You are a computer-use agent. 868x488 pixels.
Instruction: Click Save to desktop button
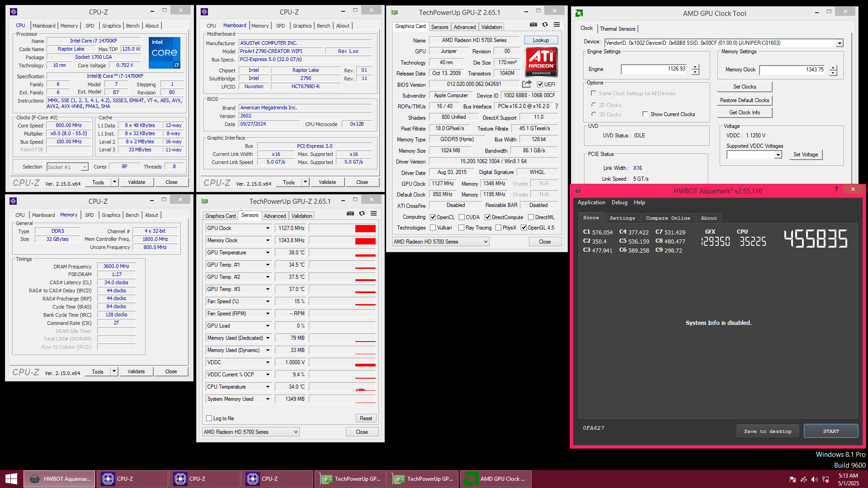click(x=768, y=431)
